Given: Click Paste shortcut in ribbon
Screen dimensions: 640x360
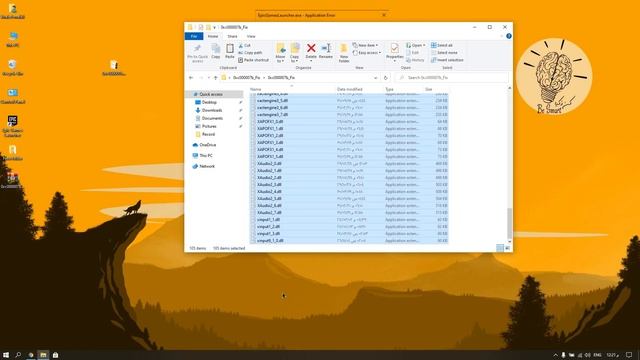Looking at the screenshot, I should pos(253,60).
